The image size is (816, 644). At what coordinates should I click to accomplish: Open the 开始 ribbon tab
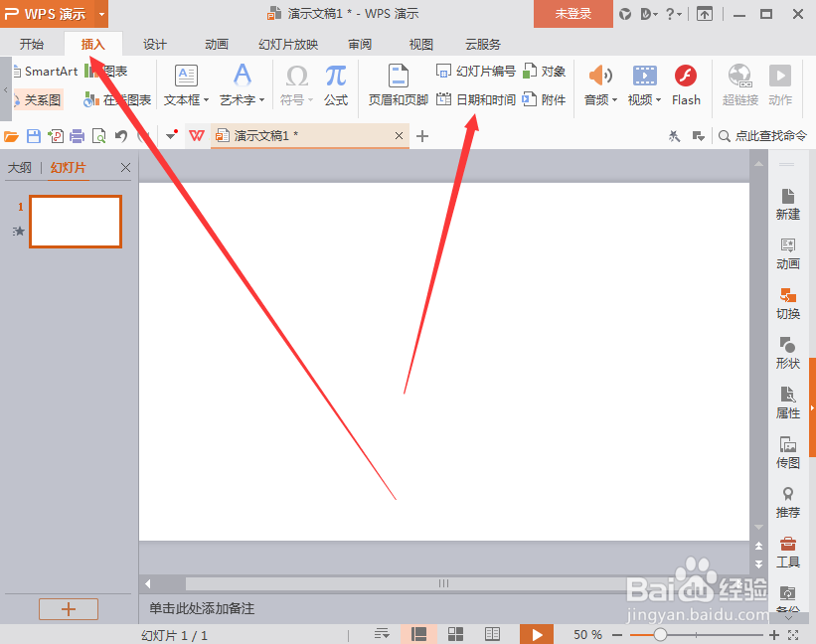coord(32,44)
